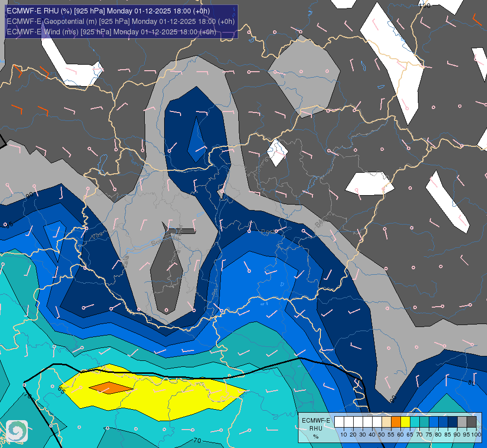Pick the first white legend swatch below 10
Screen dimensions: 487x448
pyautogui.click(x=339, y=422)
